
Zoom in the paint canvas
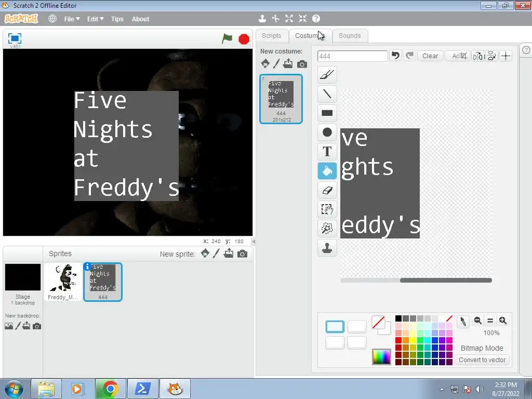(x=503, y=320)
